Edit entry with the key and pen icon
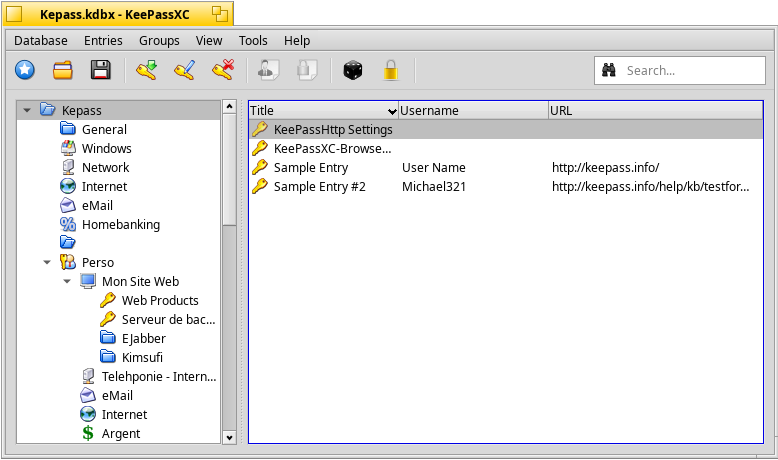Viewport: 778px width, 460px height. click(185, 70)
